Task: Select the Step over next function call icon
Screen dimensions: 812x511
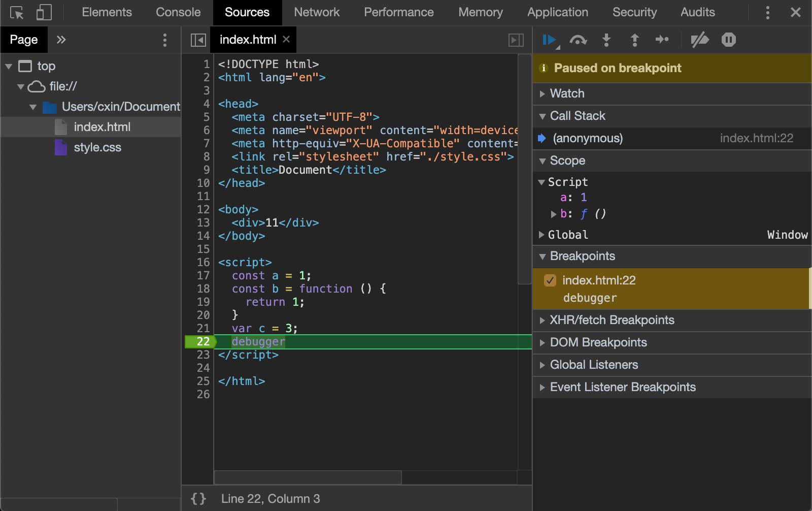Action: click(x=579, y=40)
